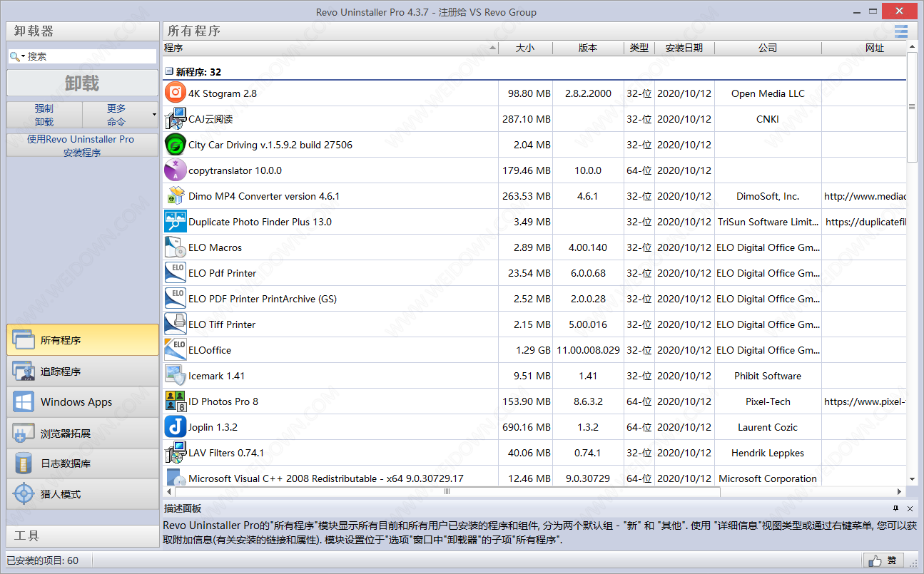
Task: Click the ELO Pdf Printer icon
Action: pos(175,272)
